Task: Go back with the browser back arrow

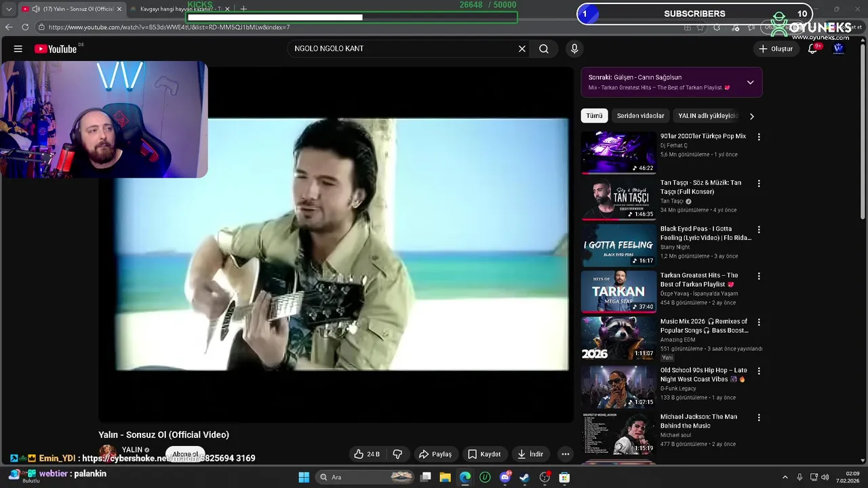Action: [x=8, y=27]
